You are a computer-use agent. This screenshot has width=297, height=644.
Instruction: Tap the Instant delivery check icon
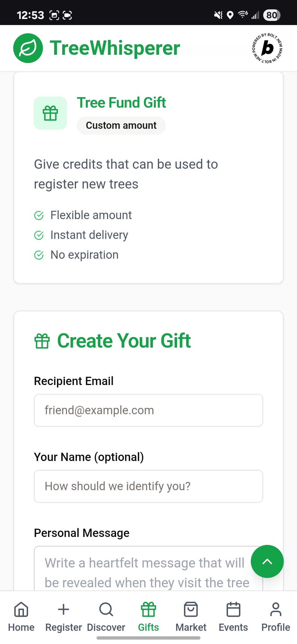point(39,235)
